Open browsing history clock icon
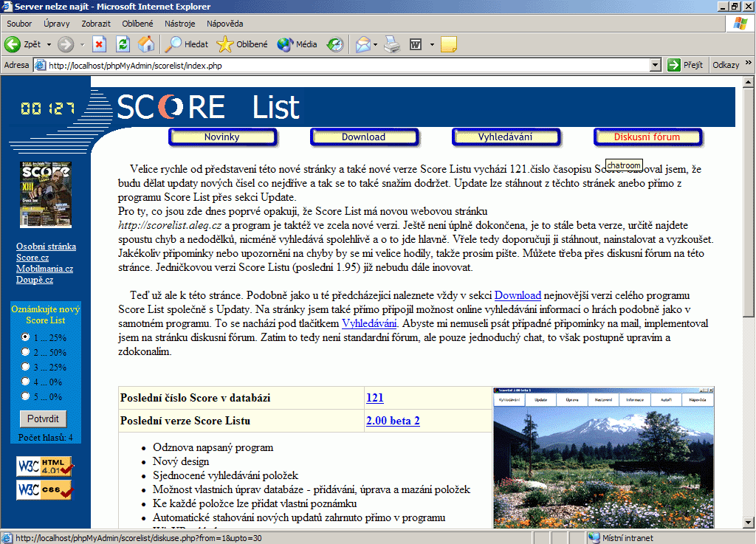 [334, 44]
